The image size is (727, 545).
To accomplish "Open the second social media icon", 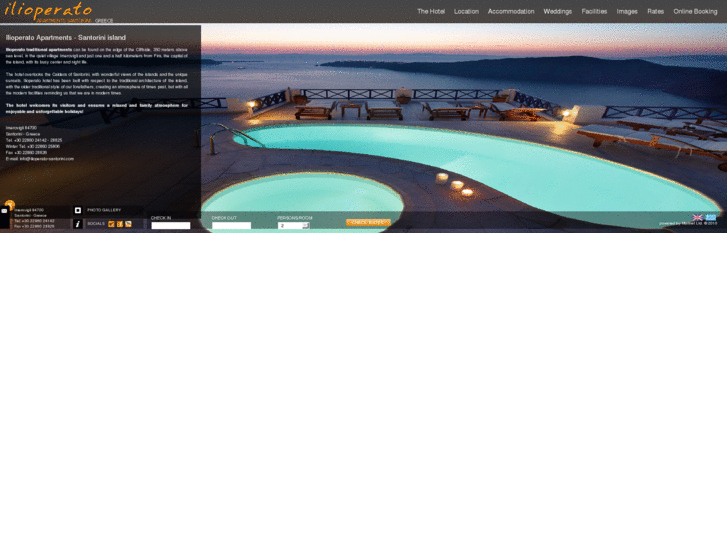I will tap(120, 224).
